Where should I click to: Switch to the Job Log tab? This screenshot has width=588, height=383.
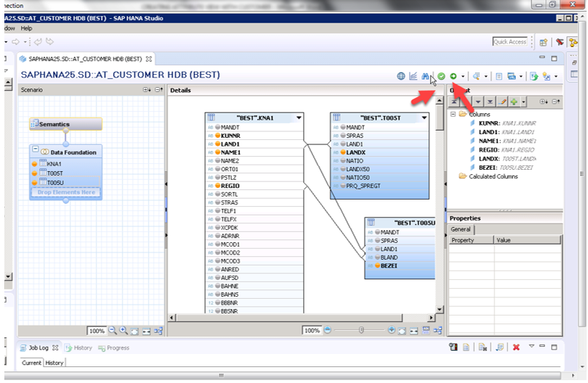pyautogui.click(x=38, y=347)
